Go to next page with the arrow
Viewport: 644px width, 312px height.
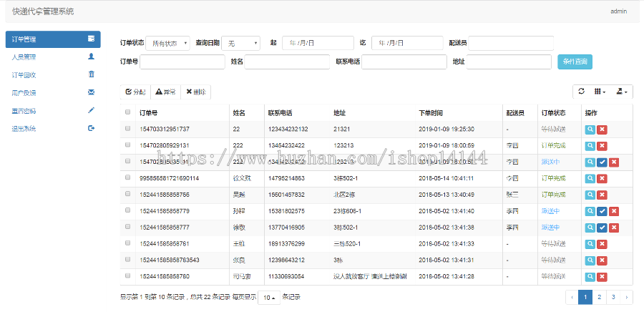click(x=626, y=297)
